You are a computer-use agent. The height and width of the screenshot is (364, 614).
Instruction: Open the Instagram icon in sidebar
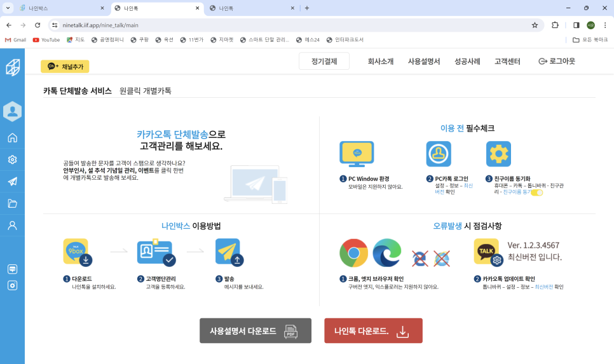[13, 285]
